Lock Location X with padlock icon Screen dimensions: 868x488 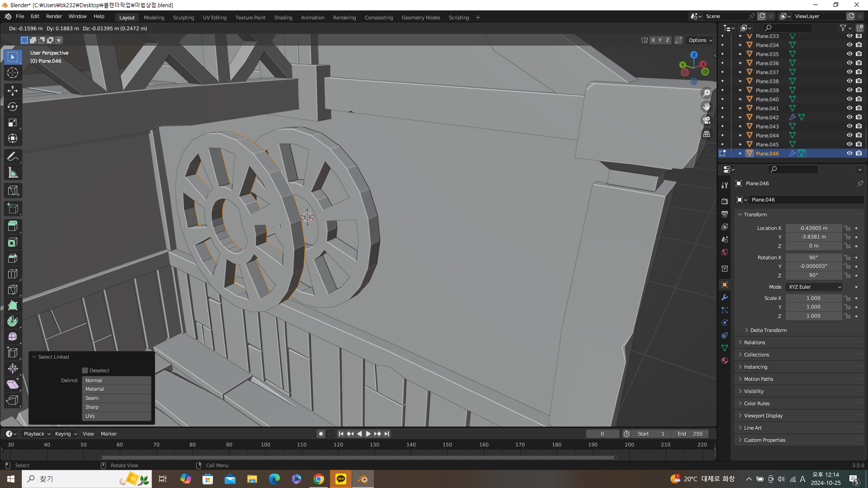[x=848, y=228]
